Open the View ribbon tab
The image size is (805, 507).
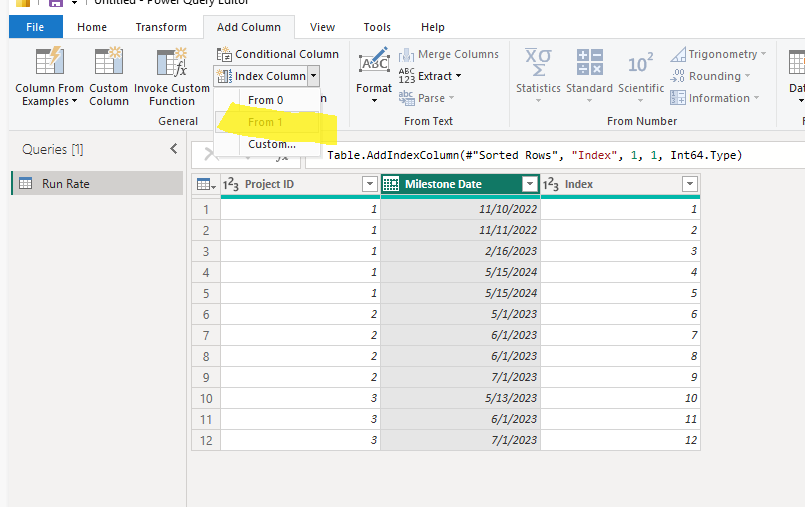322,27
